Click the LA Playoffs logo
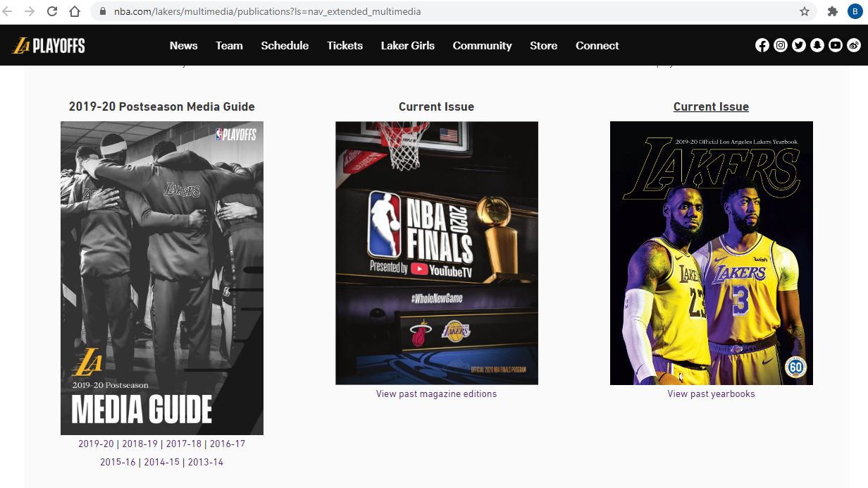 tap(49, 46)
